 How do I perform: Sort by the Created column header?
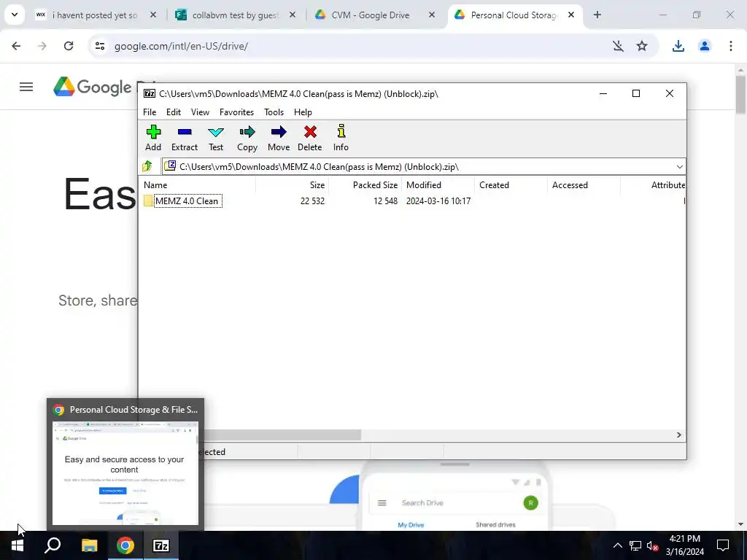coord(511,185)
